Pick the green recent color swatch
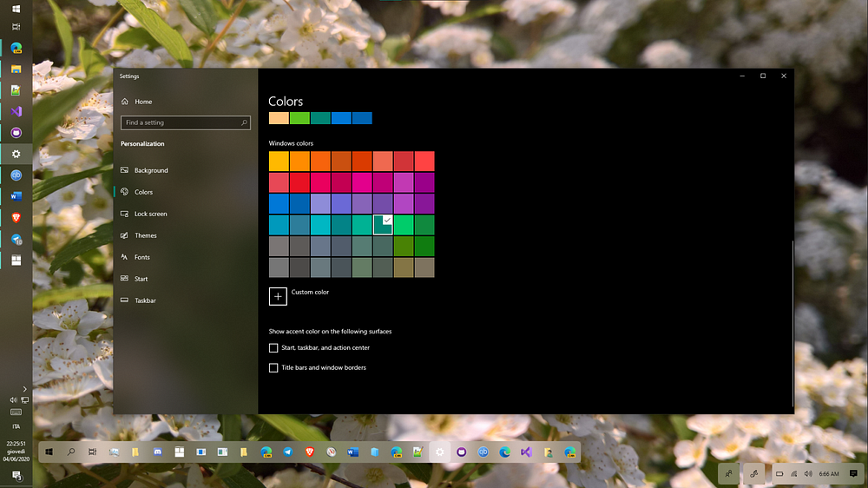Viewport: 868px width, 488px height. 299,118
